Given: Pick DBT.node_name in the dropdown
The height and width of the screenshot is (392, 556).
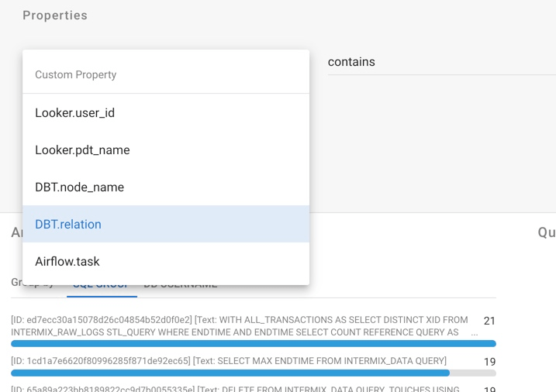Looking at the screenshot, I should (79, 187).
